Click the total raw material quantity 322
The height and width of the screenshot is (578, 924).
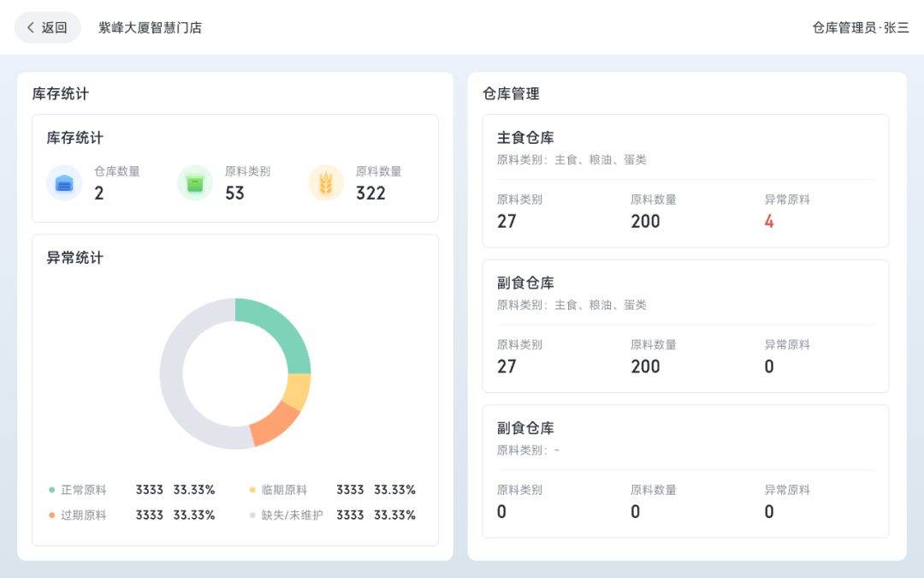[x=370, y=194]
